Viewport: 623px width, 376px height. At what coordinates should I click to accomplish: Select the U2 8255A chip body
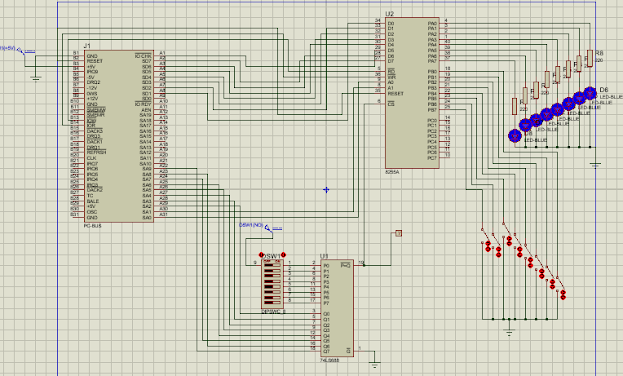point(412,93)
